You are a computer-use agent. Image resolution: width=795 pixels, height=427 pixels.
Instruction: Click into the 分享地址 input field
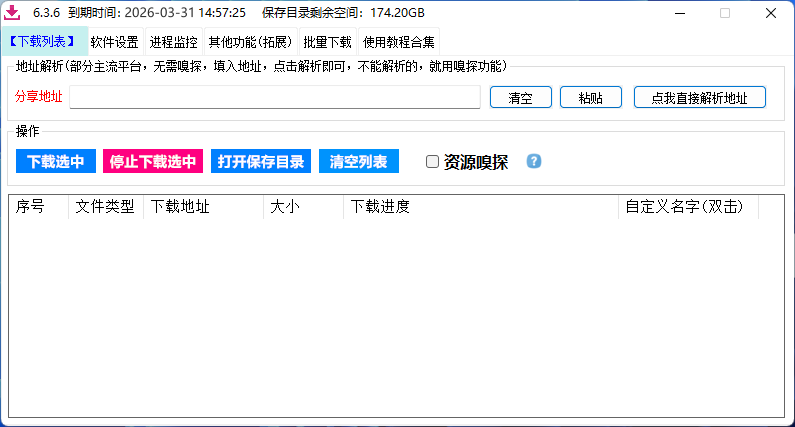click(x=275, y=97)
